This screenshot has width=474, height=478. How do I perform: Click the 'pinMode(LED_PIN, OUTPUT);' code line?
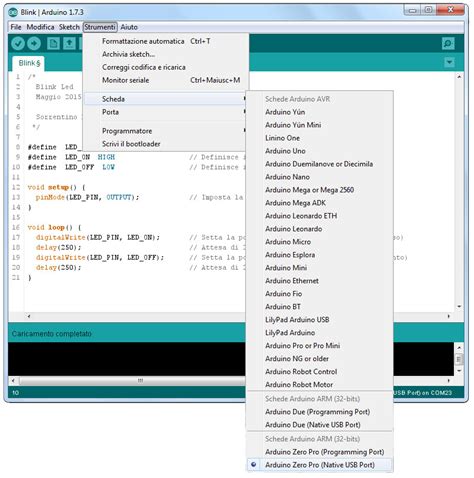[87, 197]
